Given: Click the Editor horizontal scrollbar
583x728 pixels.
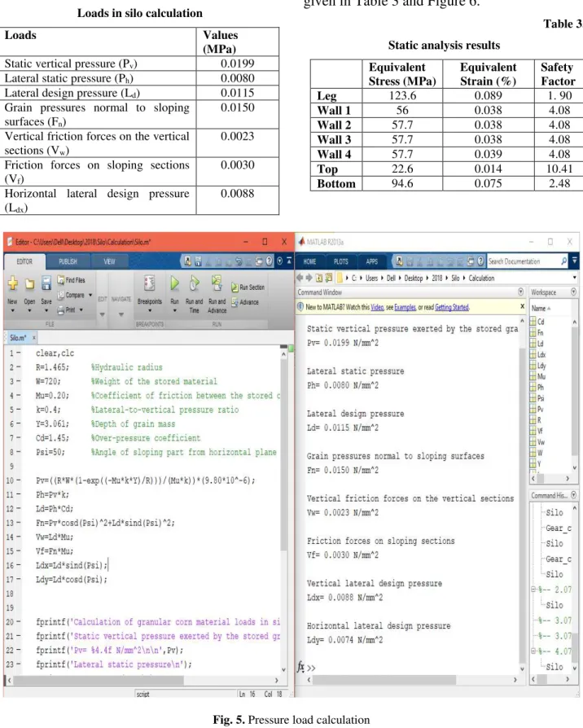Looking at the screenshot, I should [142, 680].
